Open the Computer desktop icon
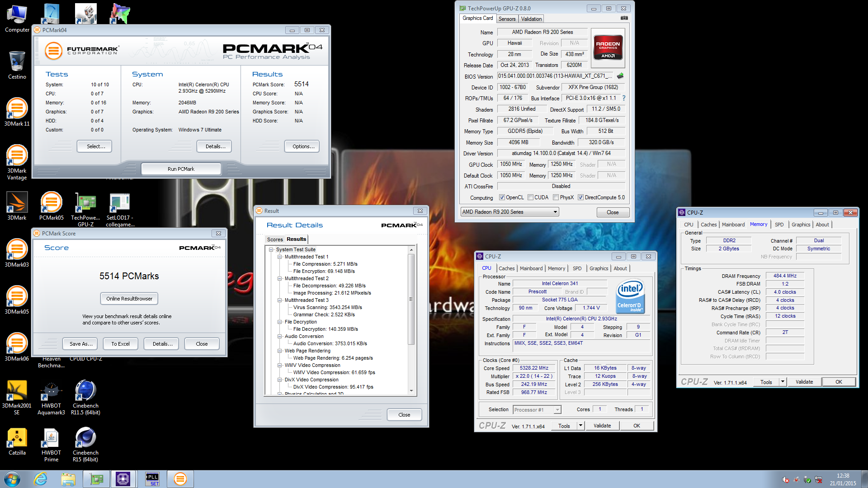Image resolution: width=868 pixels, height=488 pixels. pos(17,19)
